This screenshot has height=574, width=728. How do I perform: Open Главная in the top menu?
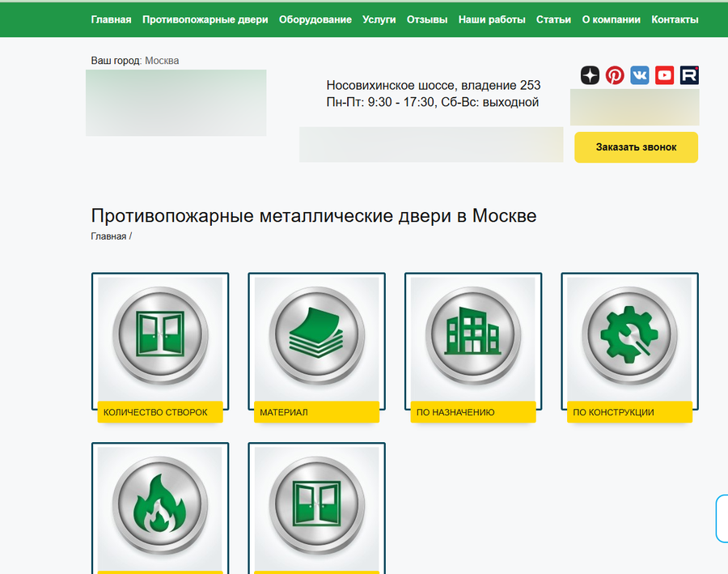click(111, 19)
